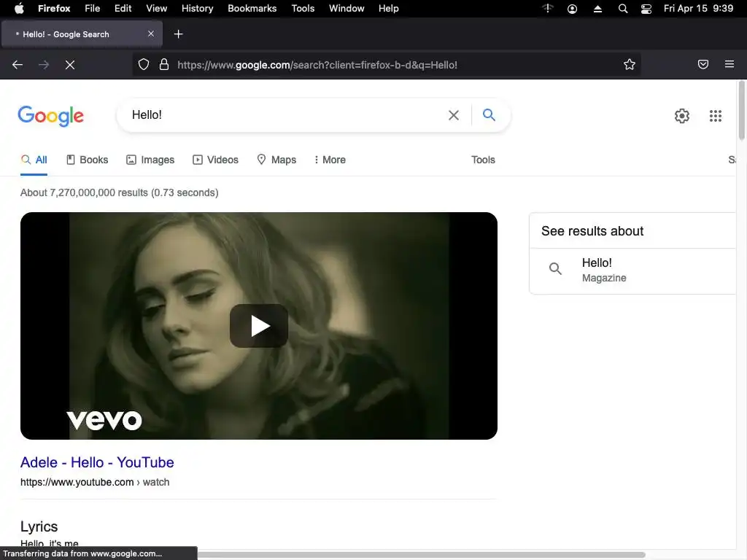This screenshot has width=747, height=560.
Task: Open the Apple menu
Action: tap(19, 9)
